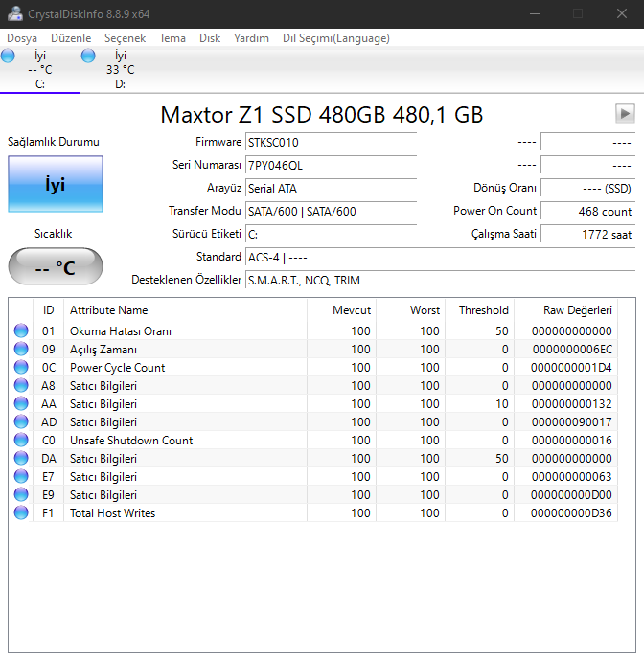The image size is (644, 659).
Task: Select the D: drive status orb
Action: coord(89,57)
